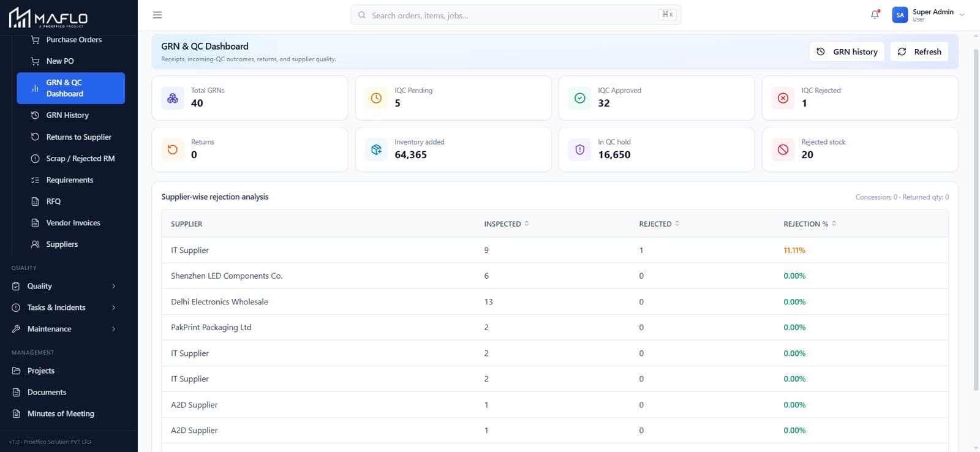The width and height of the screenshot is (980, 452).
Task: Click the Tasks & Incidents alert icon
Action: coord(16,307)
